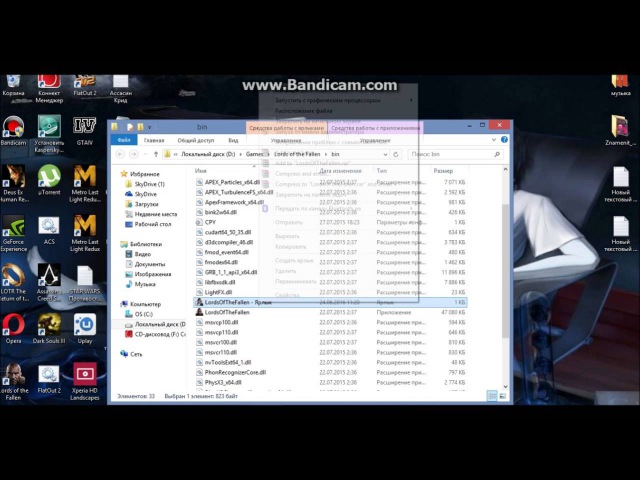This screenshot has height=480, width=640.
Task: Launch Deus Ex Human Revolution shortcut
Action: (x=13, y=183)
